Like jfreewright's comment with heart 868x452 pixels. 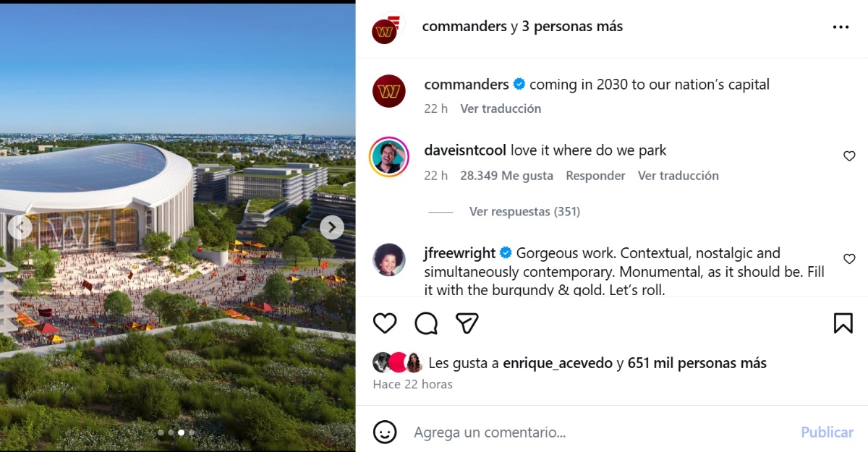[849, 259]
